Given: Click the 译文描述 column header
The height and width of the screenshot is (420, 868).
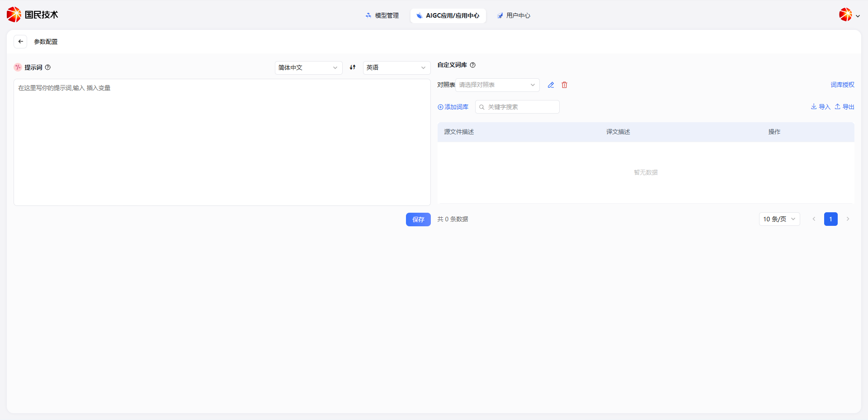Looking at the screenshot, I should [618, 132].
